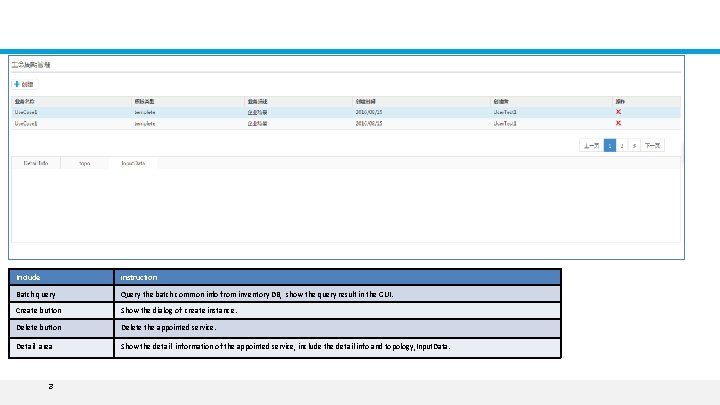
Task: Select the UseCase name in the highlighted row
Action: 26,112
